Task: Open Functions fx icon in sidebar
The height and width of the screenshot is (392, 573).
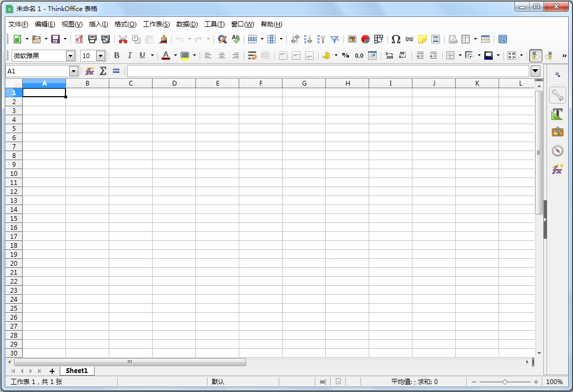Action: (557, 169)
